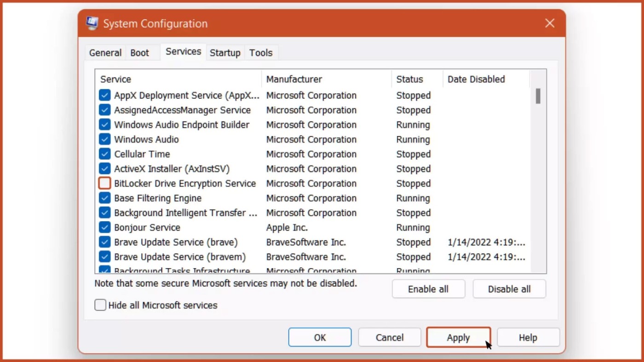Image resolution: width=644 pixels, height=362 pixels.
Task: Toggle the Windows Audio service checkbox
Action: pos(105,139)
